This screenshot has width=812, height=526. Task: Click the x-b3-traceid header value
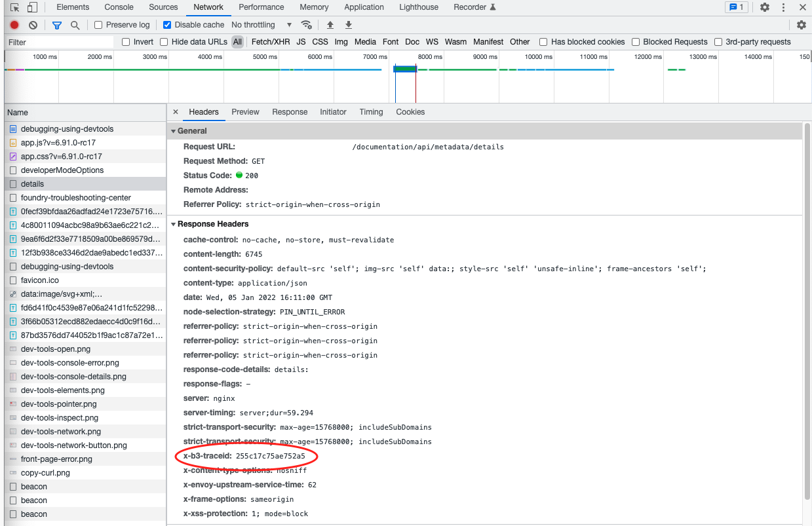(x=270, y=456)
